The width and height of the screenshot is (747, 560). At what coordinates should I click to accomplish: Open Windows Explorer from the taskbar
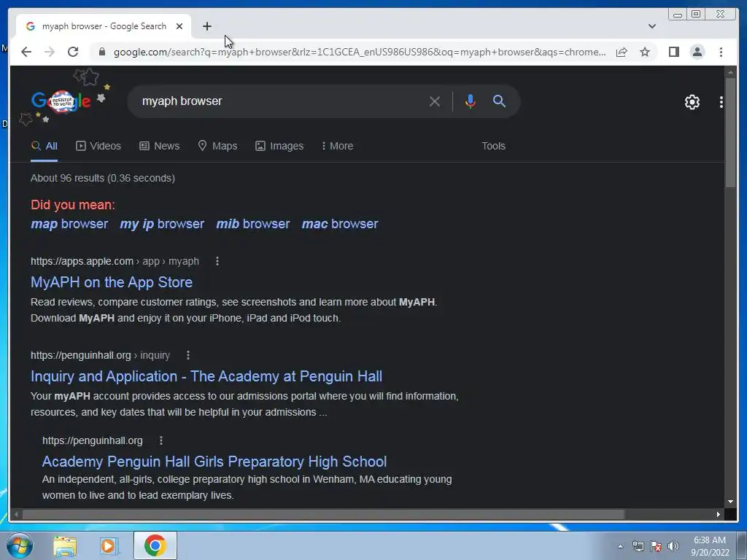point(65,545)
